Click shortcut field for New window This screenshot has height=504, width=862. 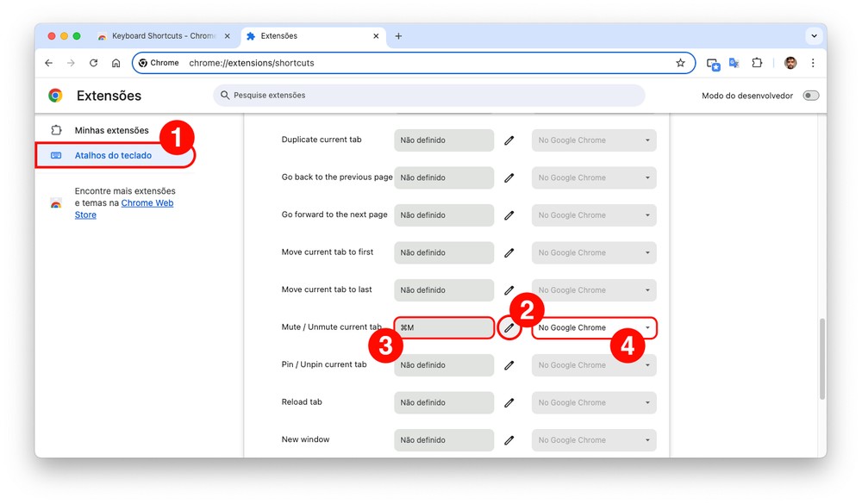pos(444,439)
